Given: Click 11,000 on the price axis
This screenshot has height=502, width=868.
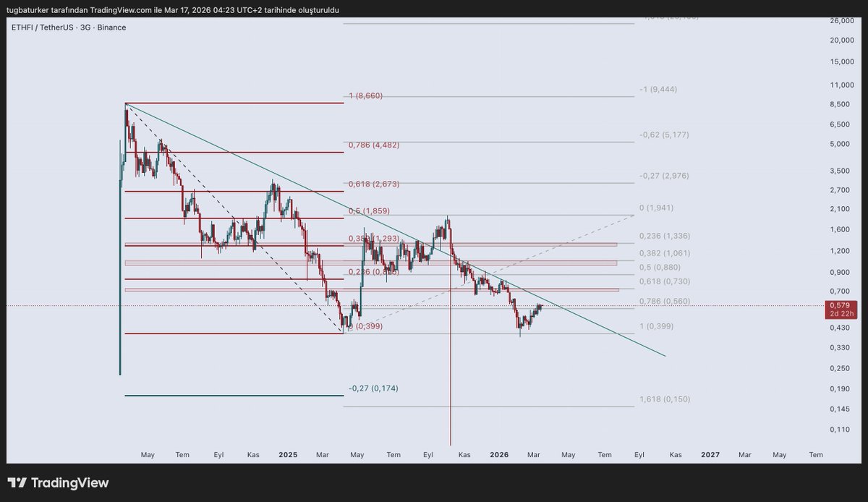Looking at the screenshot, I should point(843,85).
